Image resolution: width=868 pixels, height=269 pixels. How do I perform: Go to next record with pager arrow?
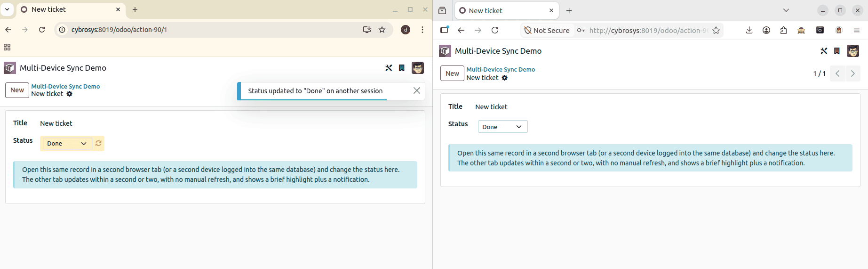pos(852,73)
